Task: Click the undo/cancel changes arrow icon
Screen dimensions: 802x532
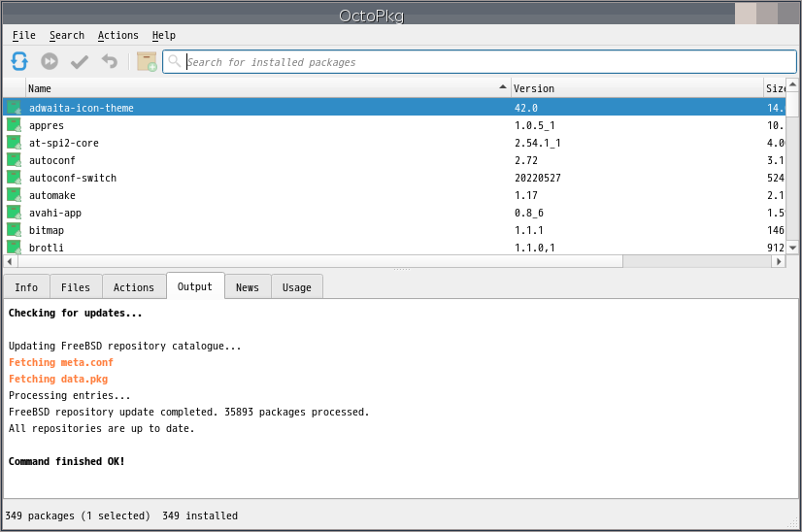Action: [x=110, y=62]
